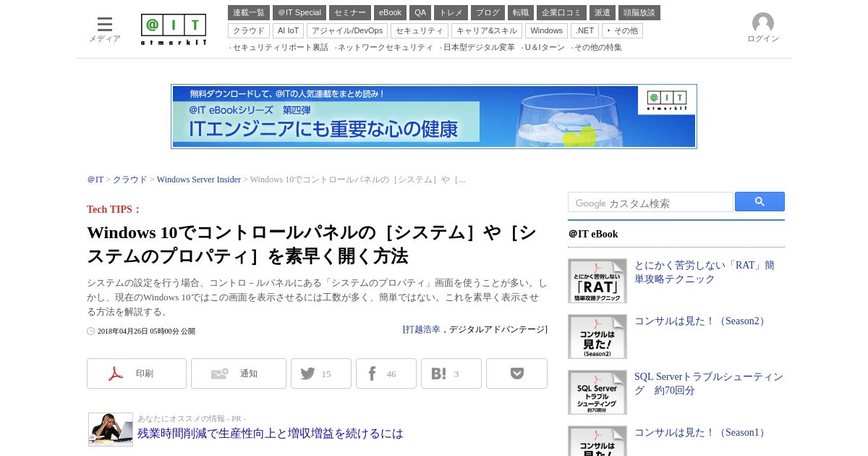This screenshot has width=868, height=456.
Task: Click the 2018年04月26日 publication date
Action: click(x=146, y=331)
